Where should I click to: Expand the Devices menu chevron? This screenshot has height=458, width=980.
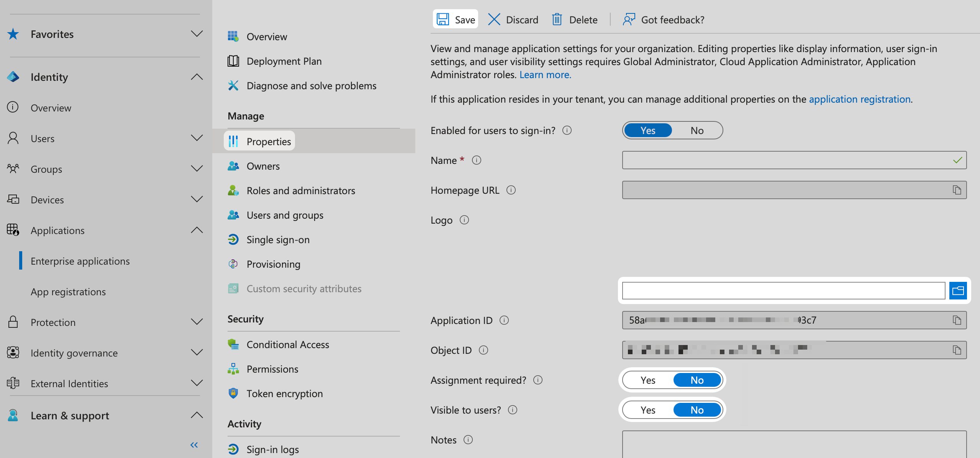197,200
